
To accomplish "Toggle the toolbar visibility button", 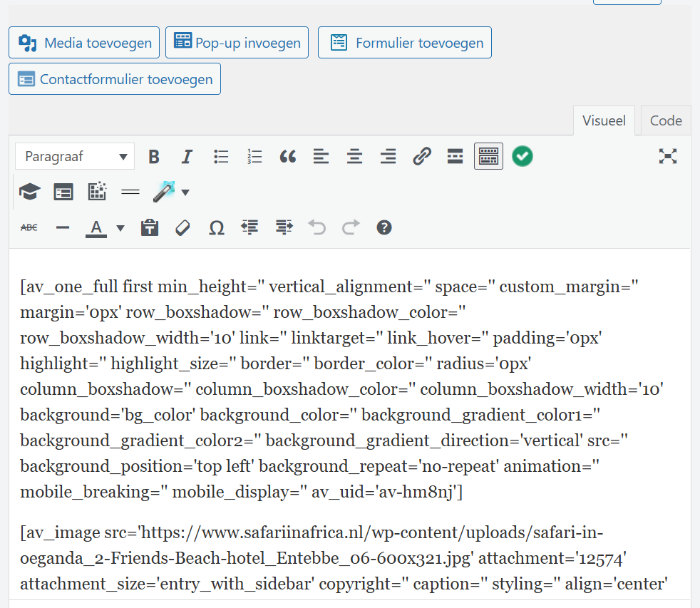I will [488, 157].
